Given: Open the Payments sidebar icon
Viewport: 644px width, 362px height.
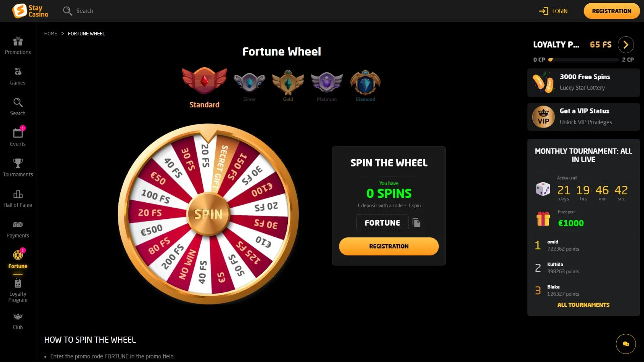Looking at the screenshot, I should click(18, 225).
